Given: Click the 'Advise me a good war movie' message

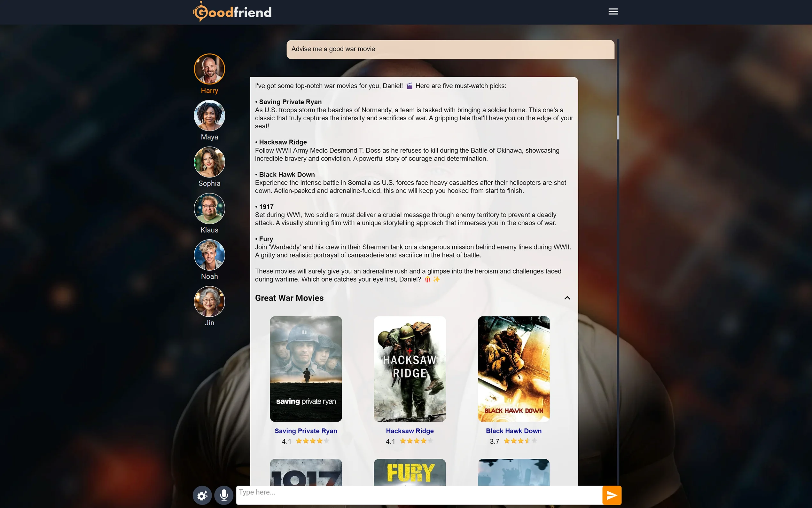Looking at the screenshot, I should coord(450,49).
